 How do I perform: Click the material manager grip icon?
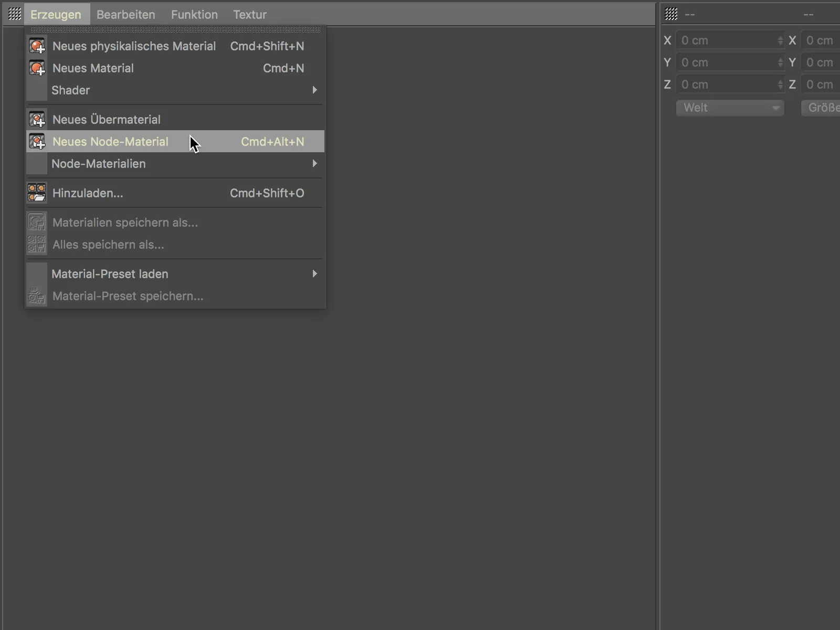point(15,14)
